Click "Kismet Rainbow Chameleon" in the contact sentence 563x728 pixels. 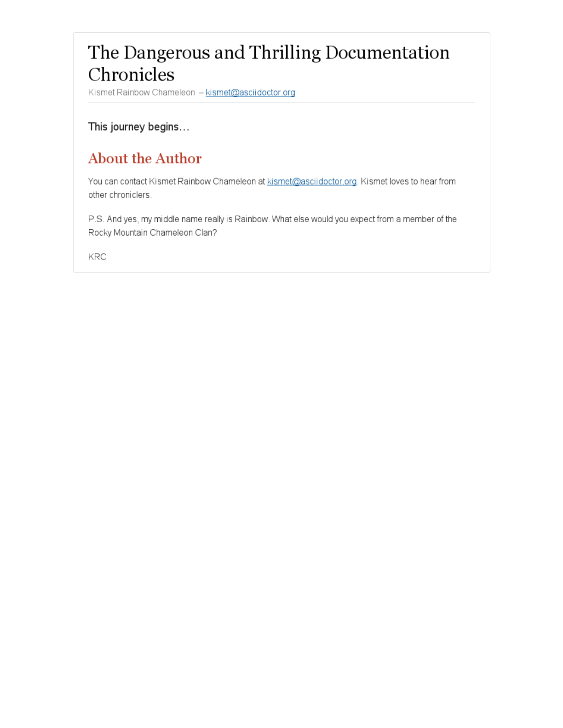(x=202, y=181)
